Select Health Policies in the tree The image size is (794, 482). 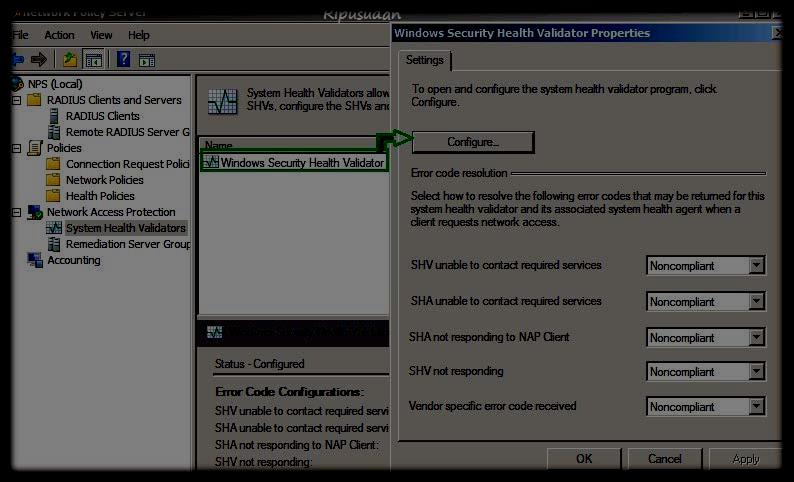tap(100, 196)
